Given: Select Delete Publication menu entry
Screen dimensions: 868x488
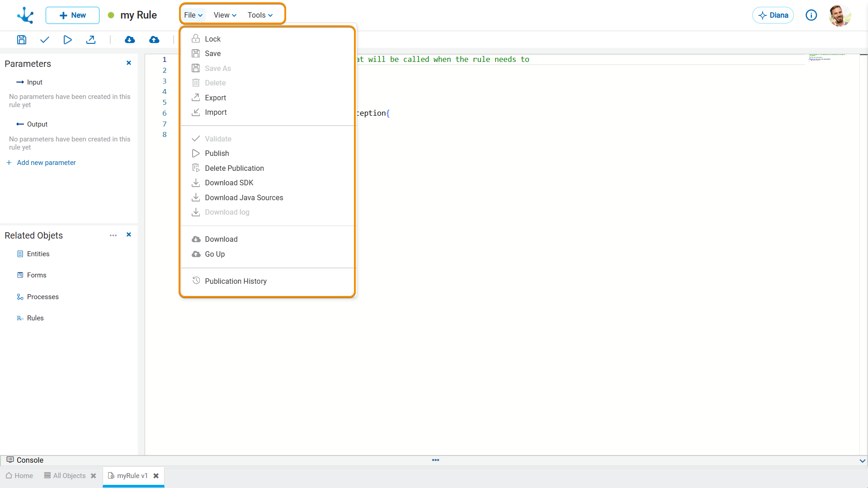Looking at the screenshot, I should pos(268,168).
